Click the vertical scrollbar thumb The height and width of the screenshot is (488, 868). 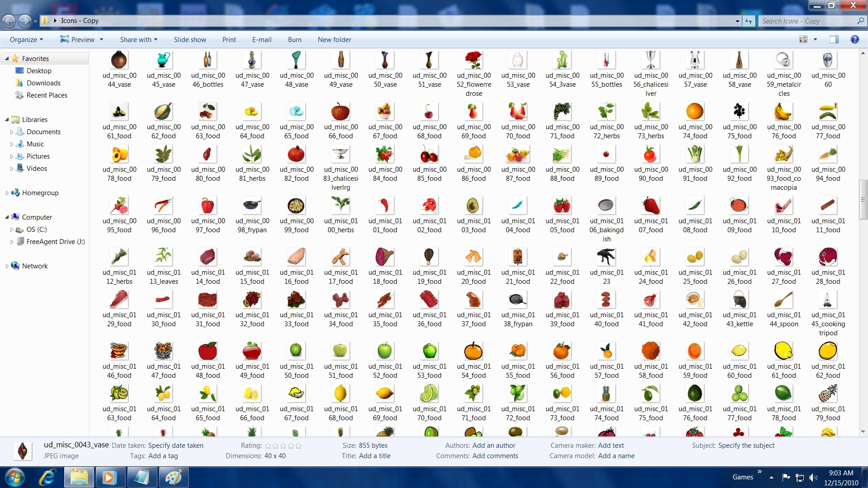(x=863, y=199)
